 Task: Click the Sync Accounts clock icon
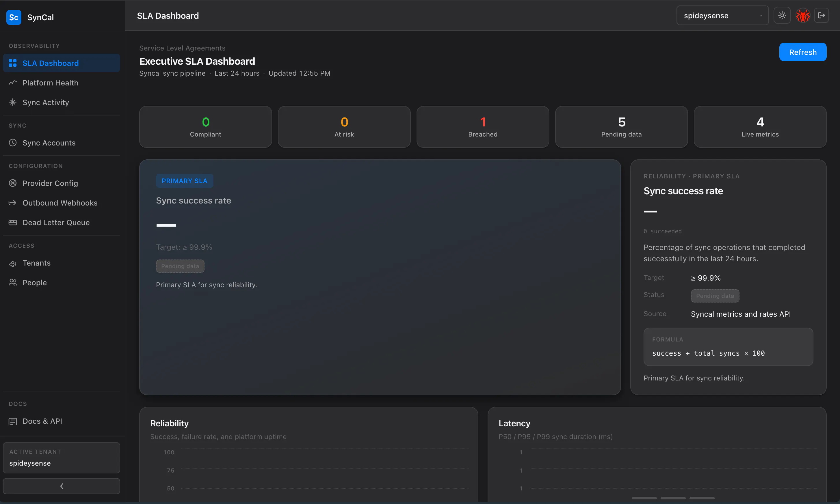tap(13, 143)
